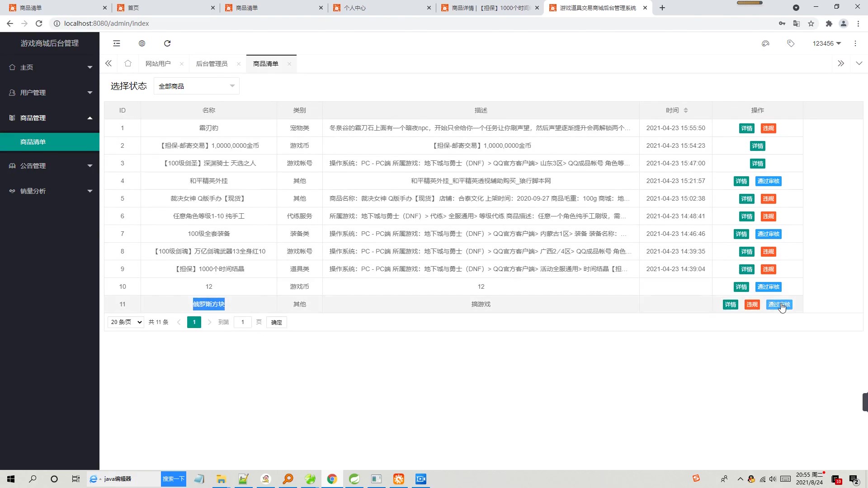
Task: Open the theme palette picker icon
Action: point(765,43)
